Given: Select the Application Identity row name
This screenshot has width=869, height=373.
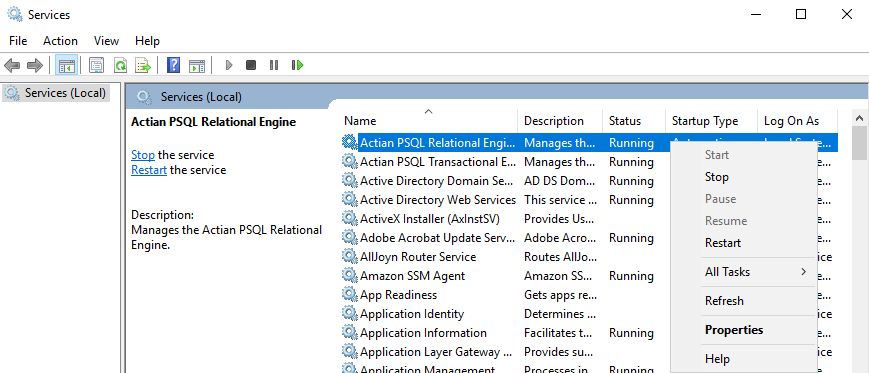Looking at the screenshot, I should (x=412, y=314).
